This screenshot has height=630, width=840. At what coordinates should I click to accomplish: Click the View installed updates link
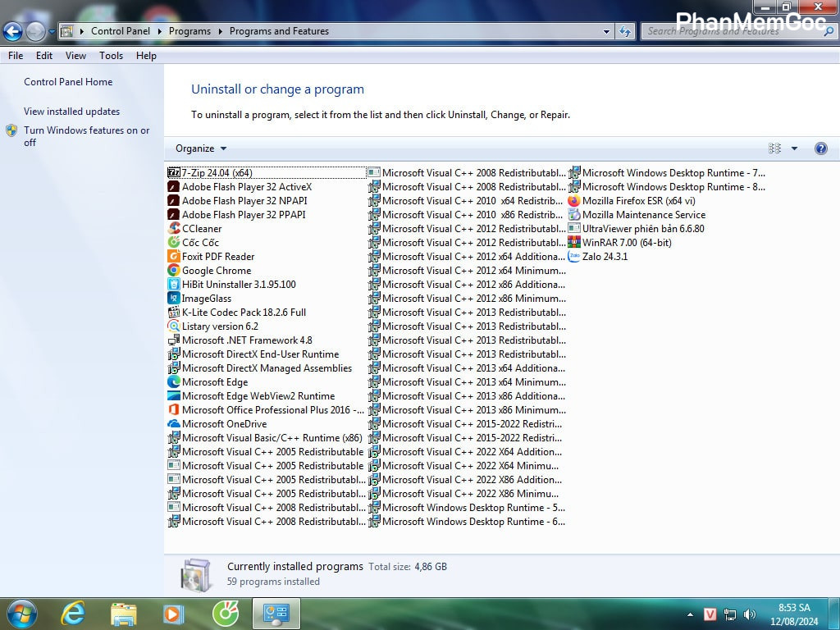[71, 112]
